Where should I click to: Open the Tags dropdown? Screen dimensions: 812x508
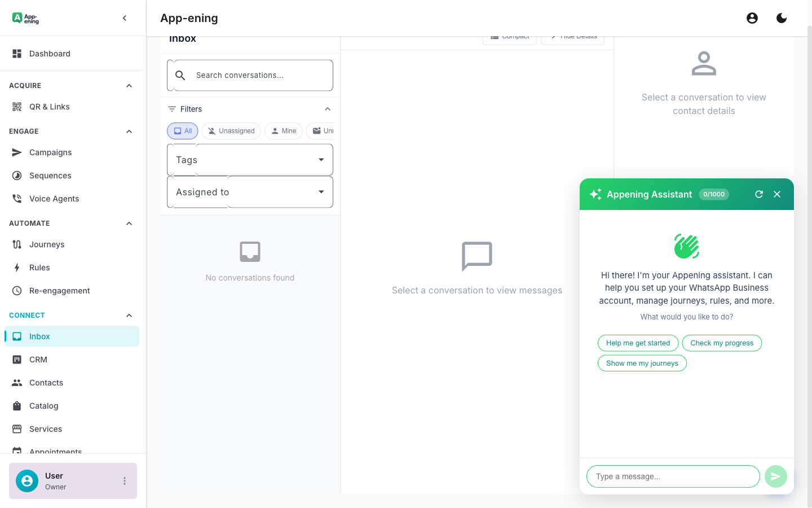coord(249,160)
